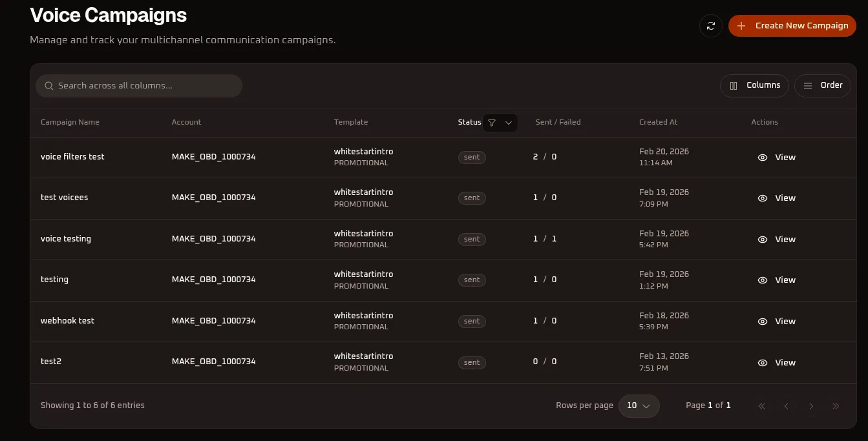This screenshot has height=441, width=868.
Task: Click the Showing 1 to 6 entries text
Action: click(92, 405)
